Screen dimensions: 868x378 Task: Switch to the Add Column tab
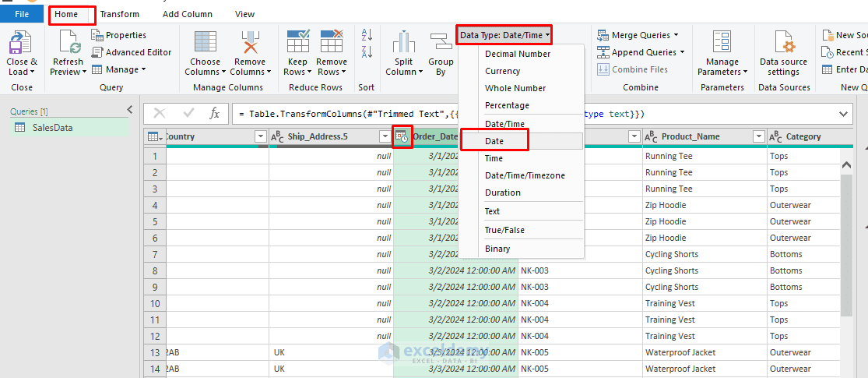coord(187,14)
